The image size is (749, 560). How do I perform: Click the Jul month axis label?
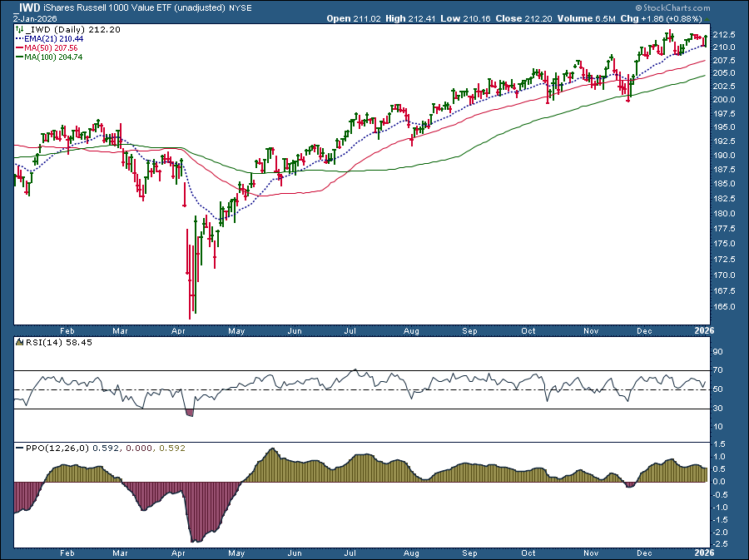350,330
